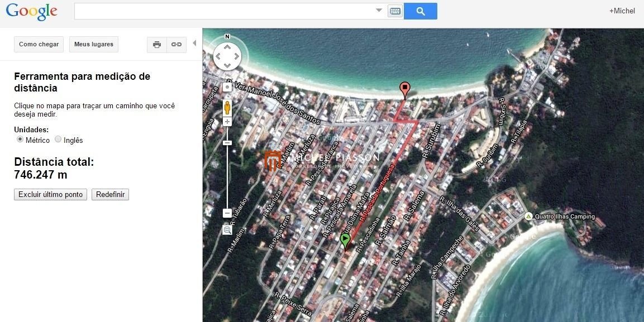This screenshot has height=322, width=644.
Task: Click the zoom-to-area magnifier icon on the map
Action: [x=227, y=230]
